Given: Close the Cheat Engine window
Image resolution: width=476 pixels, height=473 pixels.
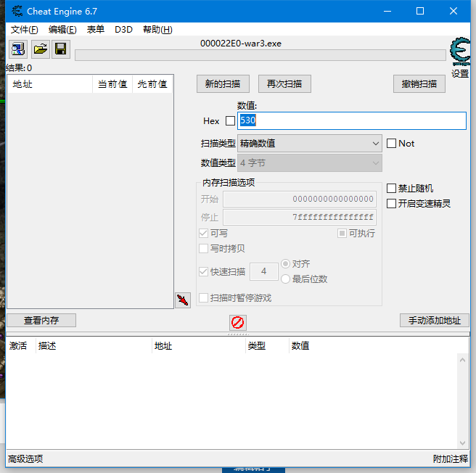Looking at the screenshot, I should (x=454, y=11).
